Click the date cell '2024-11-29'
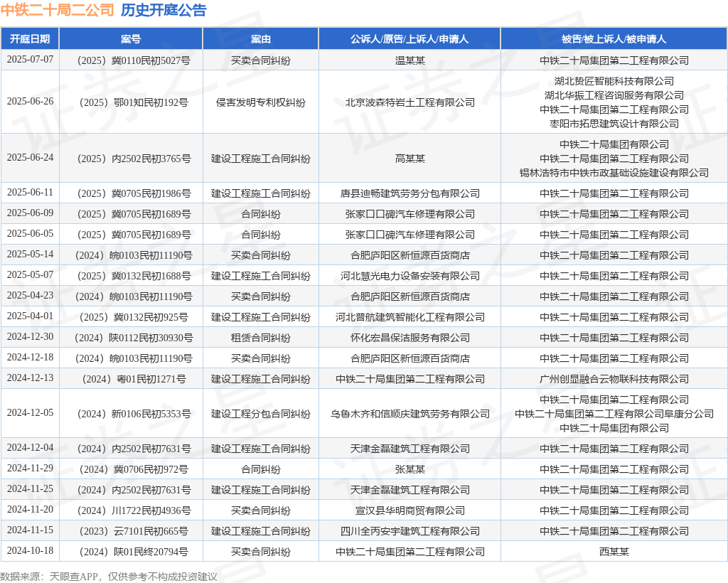Viewport: 728px width, 583px height. pos(30,469)
